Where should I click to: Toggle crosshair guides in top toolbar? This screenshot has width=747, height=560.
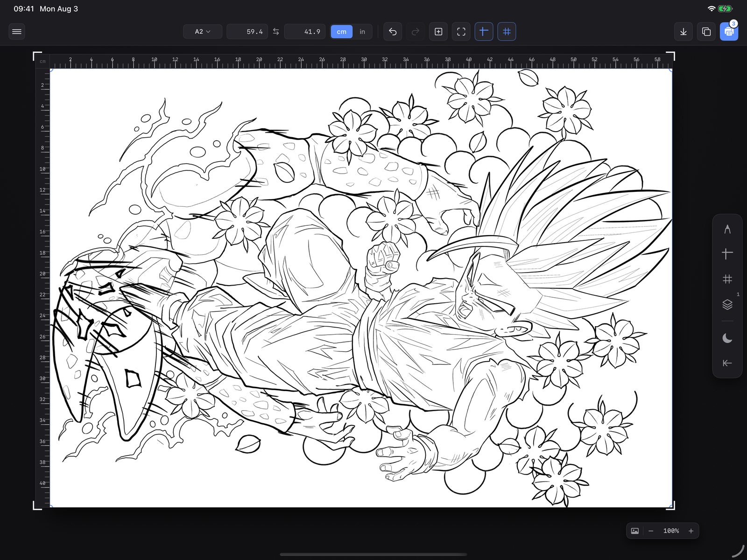click(484, 32)
